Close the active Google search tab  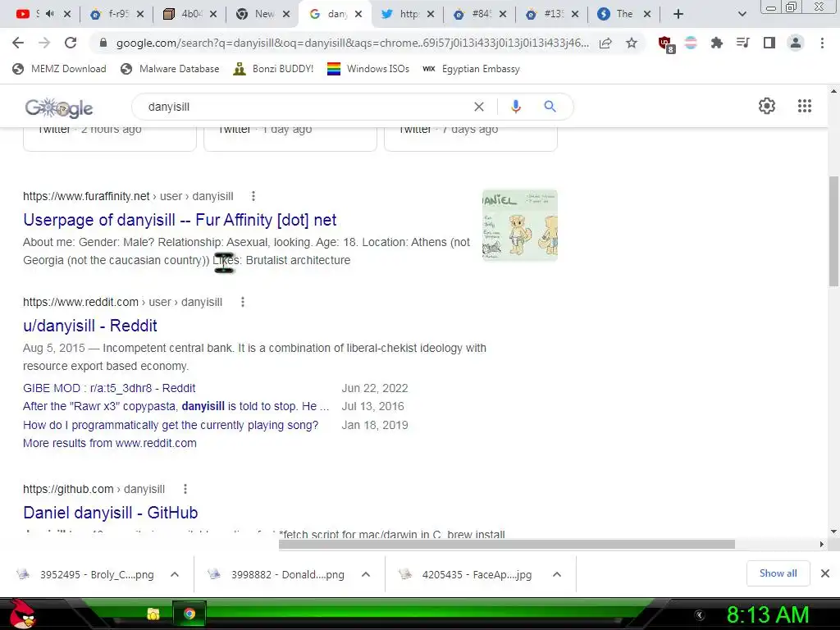coord(358,15)
